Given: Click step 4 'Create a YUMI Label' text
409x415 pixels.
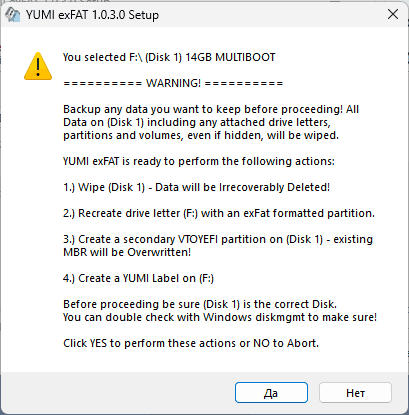Looking at the screenshot, I should point(138,278).
